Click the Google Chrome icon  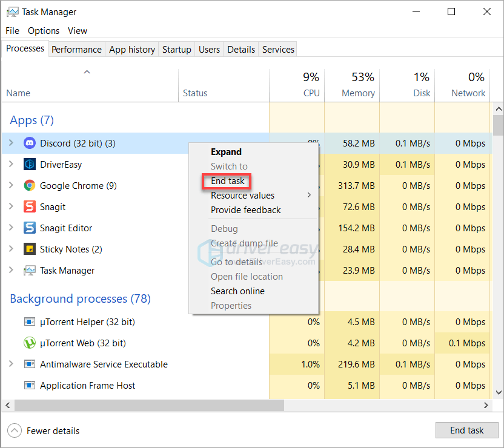[30, 186]
